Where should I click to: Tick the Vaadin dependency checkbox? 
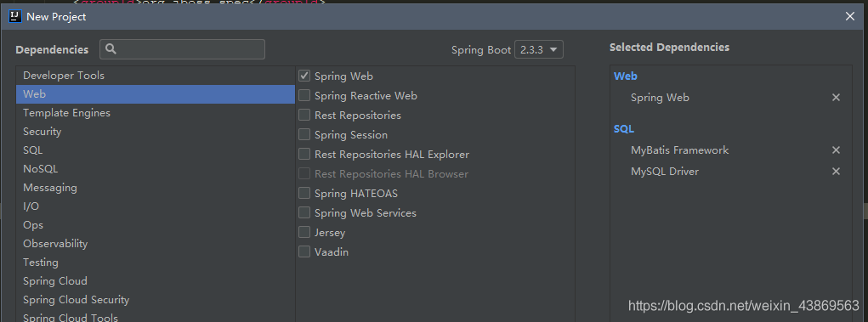coord(304,251)
